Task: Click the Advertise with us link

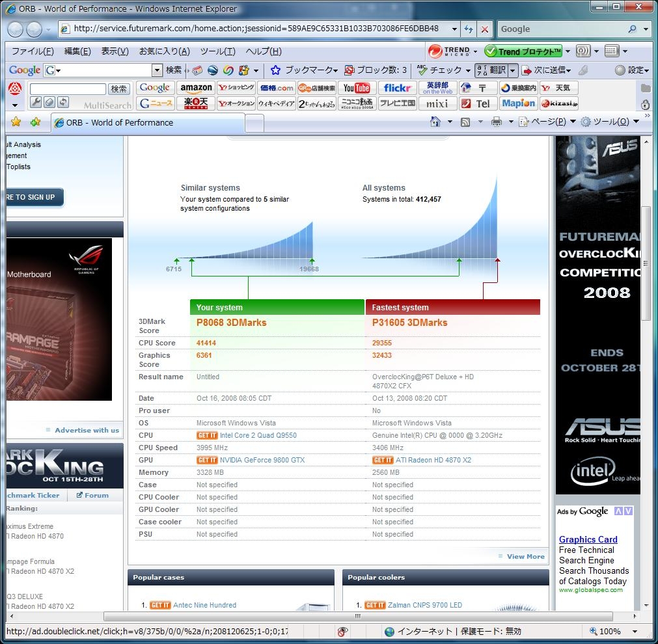Action: (87, 430)
